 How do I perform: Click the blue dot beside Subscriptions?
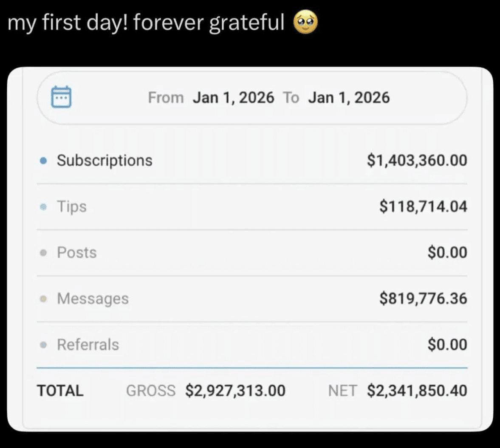pos(43,161)
